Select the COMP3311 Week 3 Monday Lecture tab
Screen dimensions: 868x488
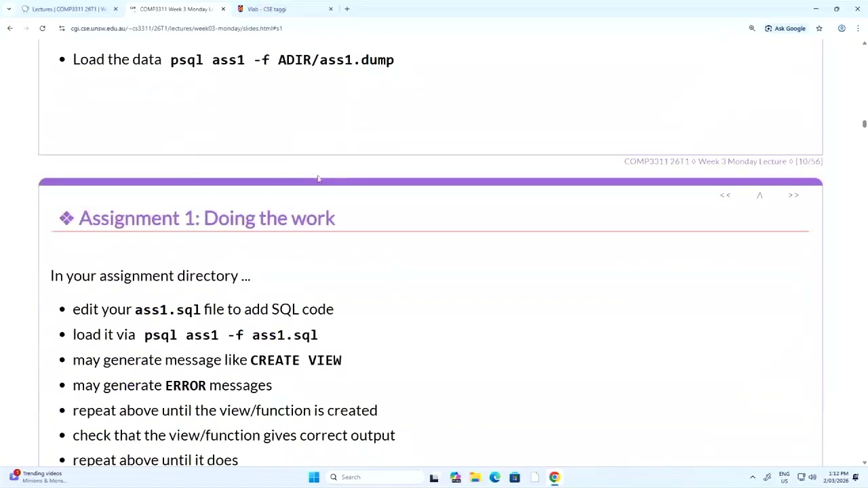175,9
